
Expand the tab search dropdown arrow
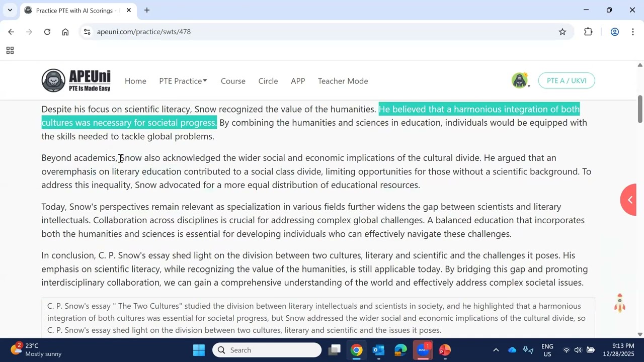coord(10,10)
